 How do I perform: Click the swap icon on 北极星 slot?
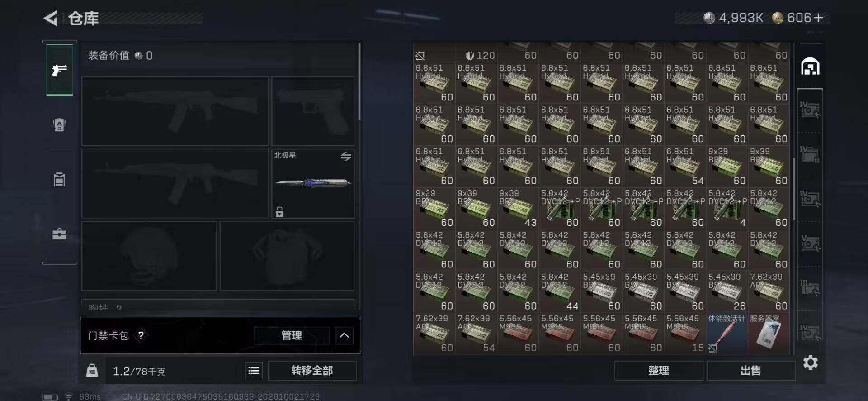coord(346,156)
